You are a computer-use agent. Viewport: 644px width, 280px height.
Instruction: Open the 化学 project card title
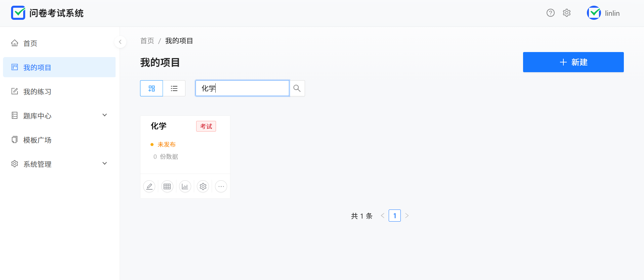(159, 126)
